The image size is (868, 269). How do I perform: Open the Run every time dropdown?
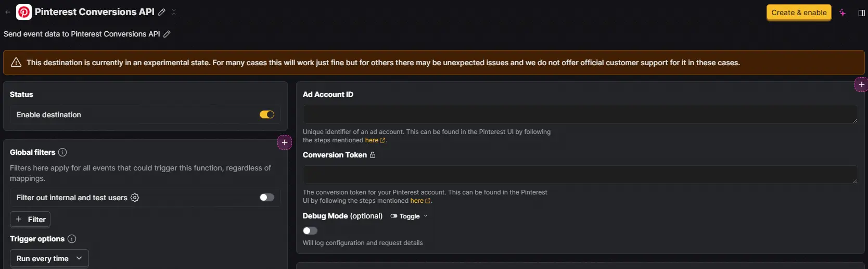49,259
